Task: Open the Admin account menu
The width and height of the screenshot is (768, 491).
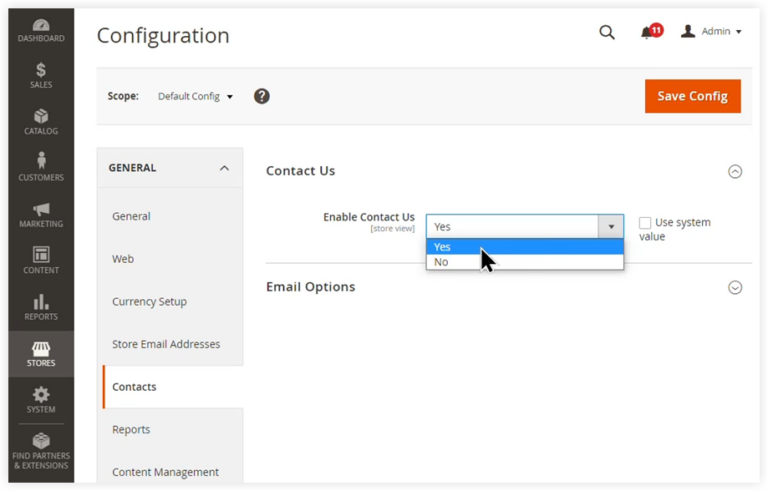Action: 711,31
